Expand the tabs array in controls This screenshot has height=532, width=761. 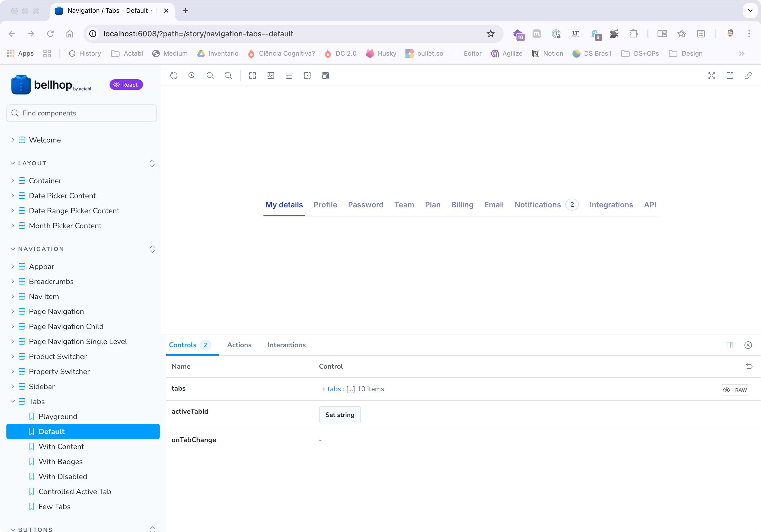click(x=324, y=389)
